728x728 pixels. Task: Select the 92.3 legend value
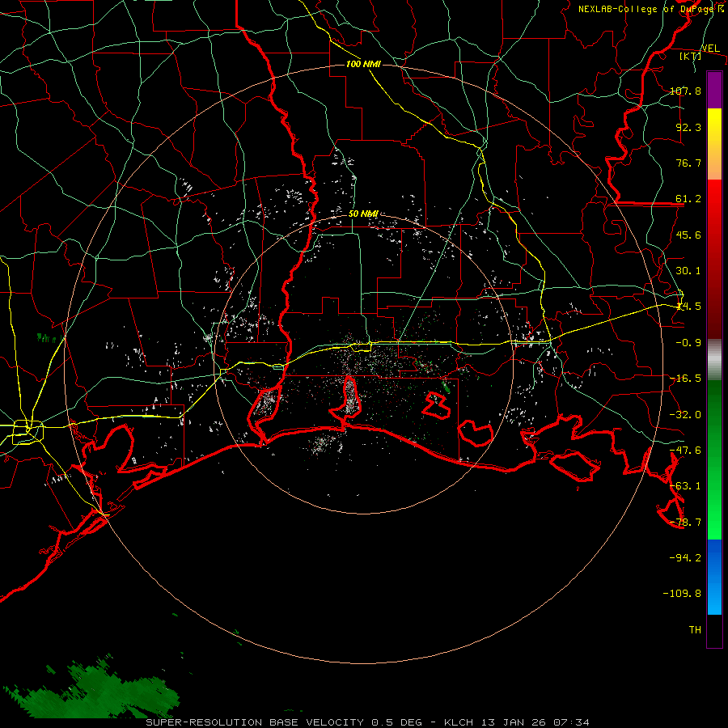tap(688, 127)
